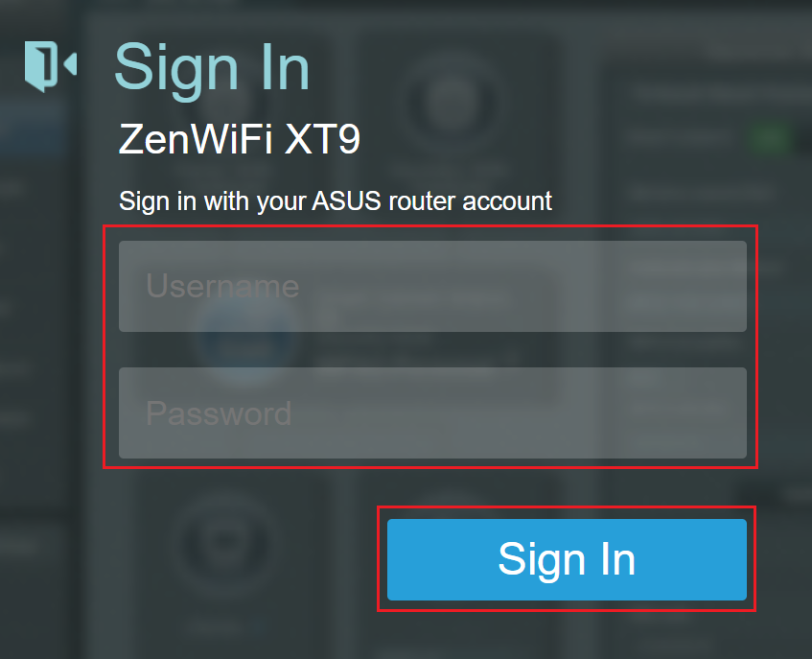Click the blue Sign In button
Screen dimensions: 812x659
point(567,559)
